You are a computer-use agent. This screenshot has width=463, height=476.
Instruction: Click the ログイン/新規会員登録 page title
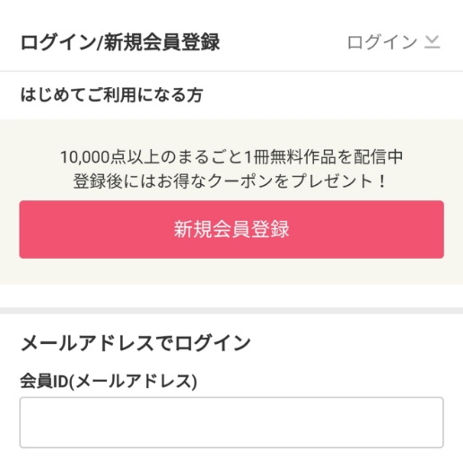click(x=120, y=42)
